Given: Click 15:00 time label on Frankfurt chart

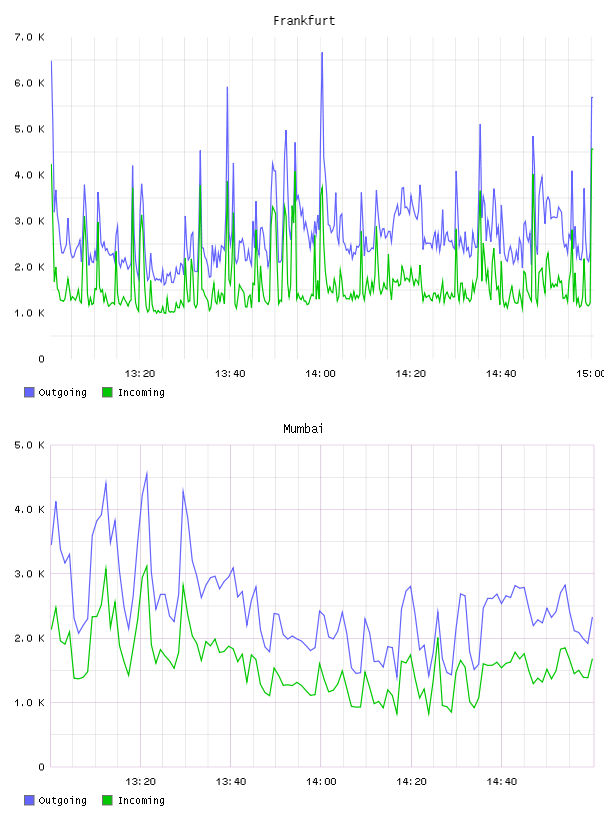Looking at the screenshot, I should (591, 374).
